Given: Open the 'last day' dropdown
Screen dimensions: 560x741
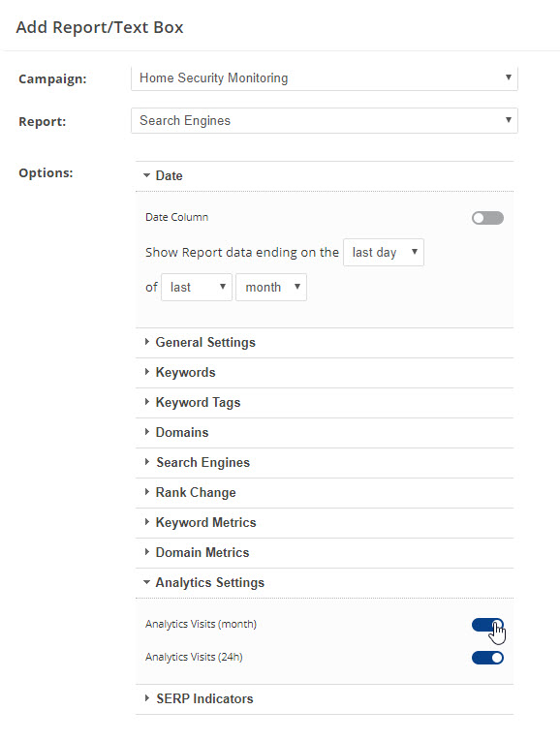Looking at the screenshot, I should 384,253.
